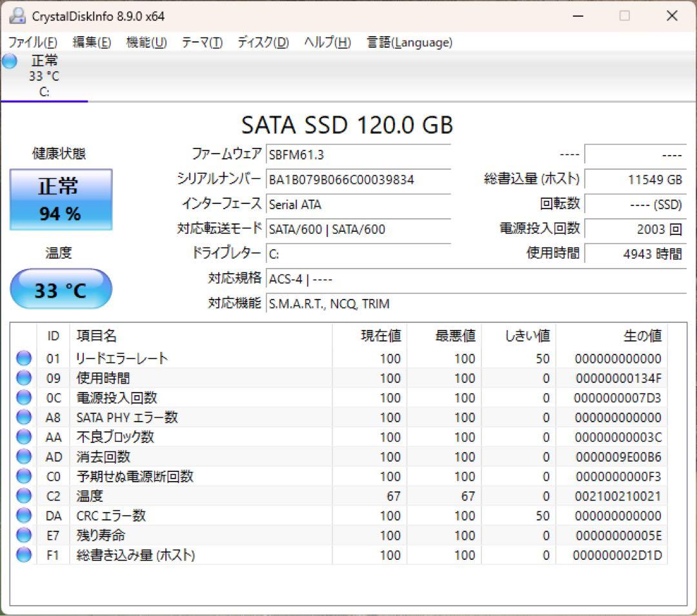This screenshot has height=616, width=697.
Task: Click the blue status dot for リードエラーレート
Action: (23, 358)
